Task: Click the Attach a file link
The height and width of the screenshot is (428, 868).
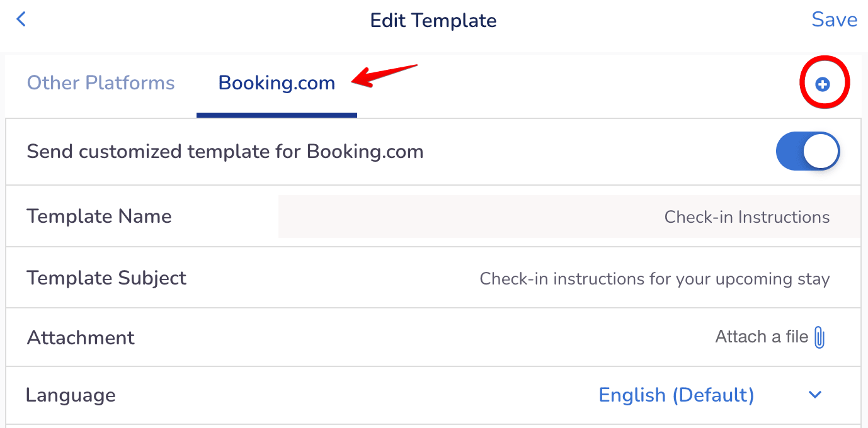Action: coord(762,337)
